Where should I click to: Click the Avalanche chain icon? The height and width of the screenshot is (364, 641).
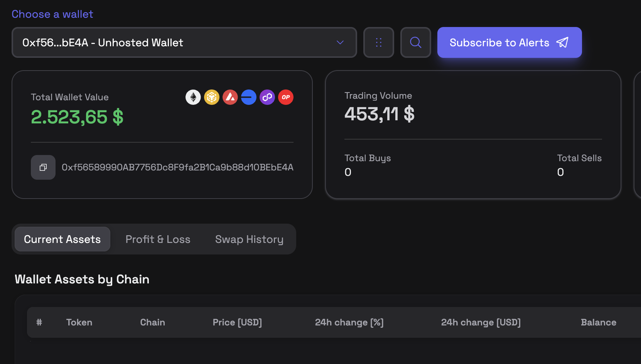pos(230,97)
